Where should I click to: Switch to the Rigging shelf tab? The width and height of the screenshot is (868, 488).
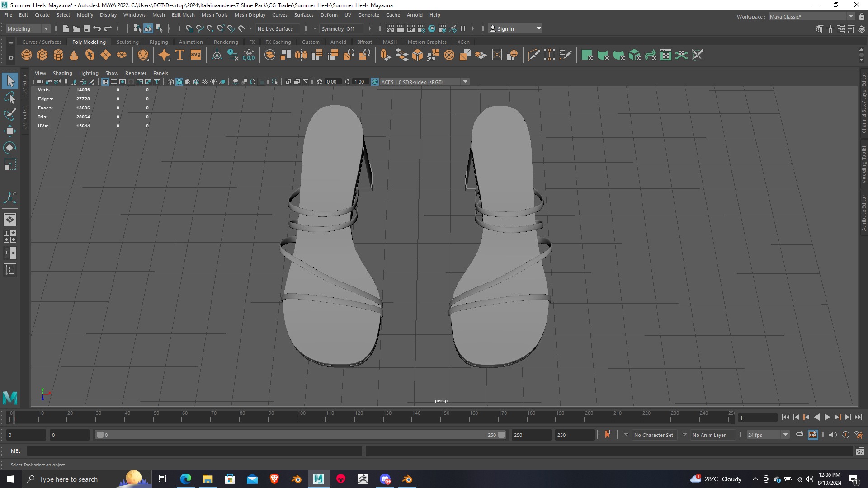pos(159,42)
